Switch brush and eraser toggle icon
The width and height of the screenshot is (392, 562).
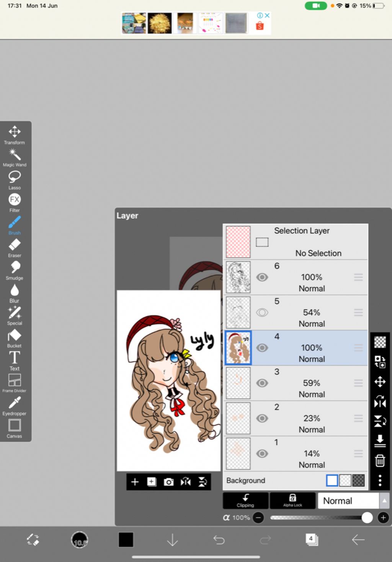click(33, 540)
